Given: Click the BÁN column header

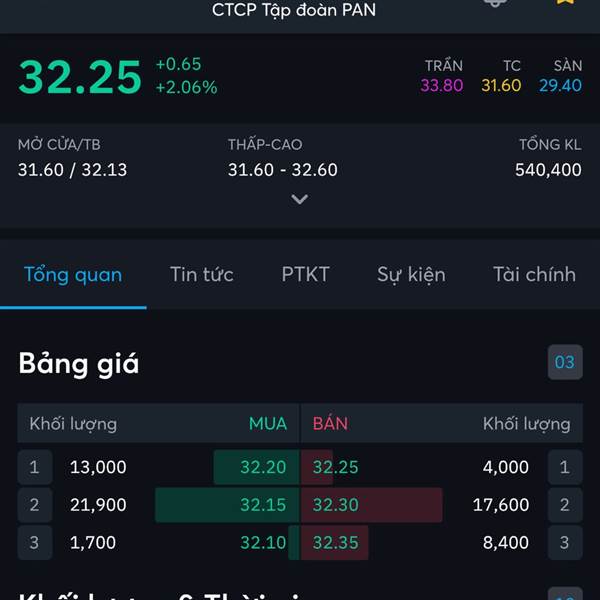Looking at the screenshot, I should point(331,424).
